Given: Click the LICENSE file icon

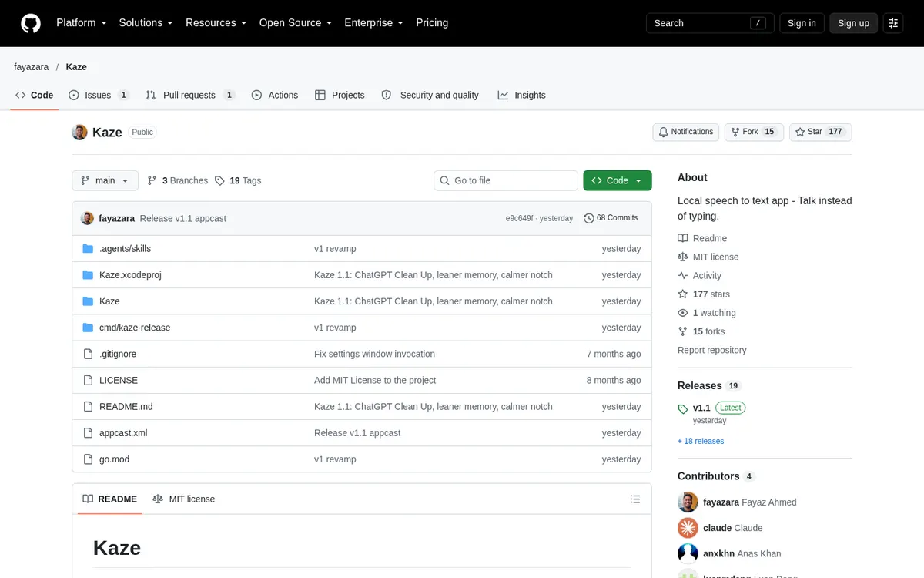Looking at the screenshot, I should point(88,380).
